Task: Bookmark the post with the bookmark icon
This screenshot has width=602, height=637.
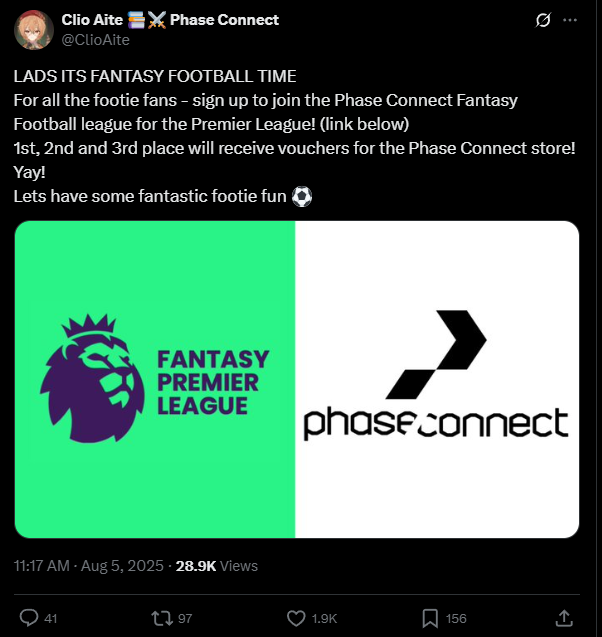Action: (x=430, y=618)
